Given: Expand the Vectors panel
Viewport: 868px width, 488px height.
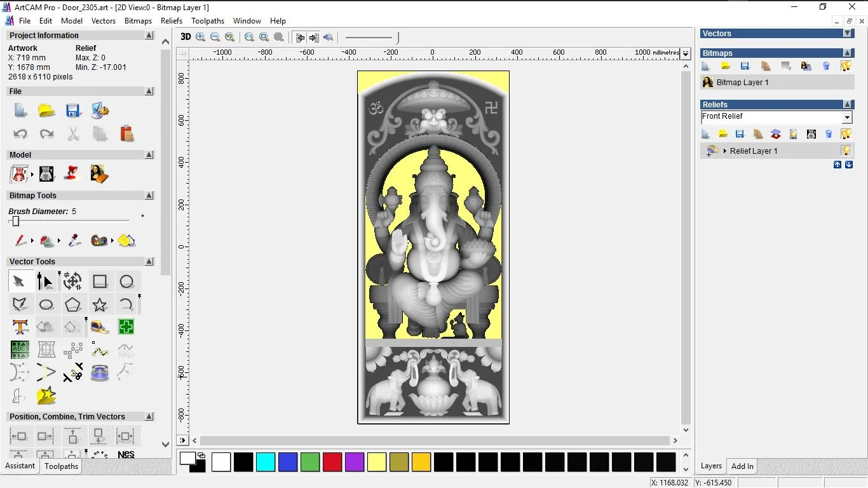Looking at the screenshot, I should pyautogui.click(x=847, y=33).
